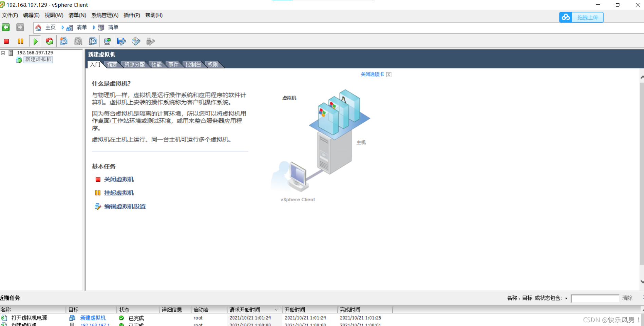The height and width of the screenshot is (326, 644).
Task: Click the 关闭虚拟机 link
Action: click(x=119, y=179)
